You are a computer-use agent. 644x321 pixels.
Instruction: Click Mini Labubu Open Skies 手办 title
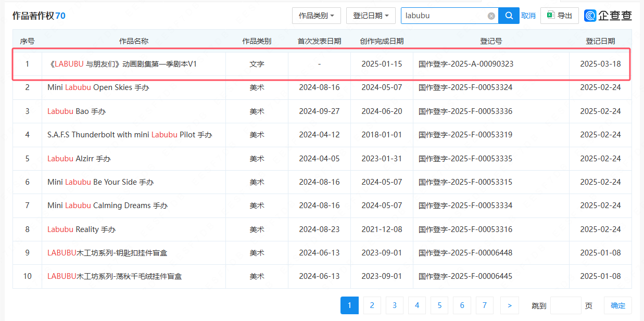click(x=98, y=87)
